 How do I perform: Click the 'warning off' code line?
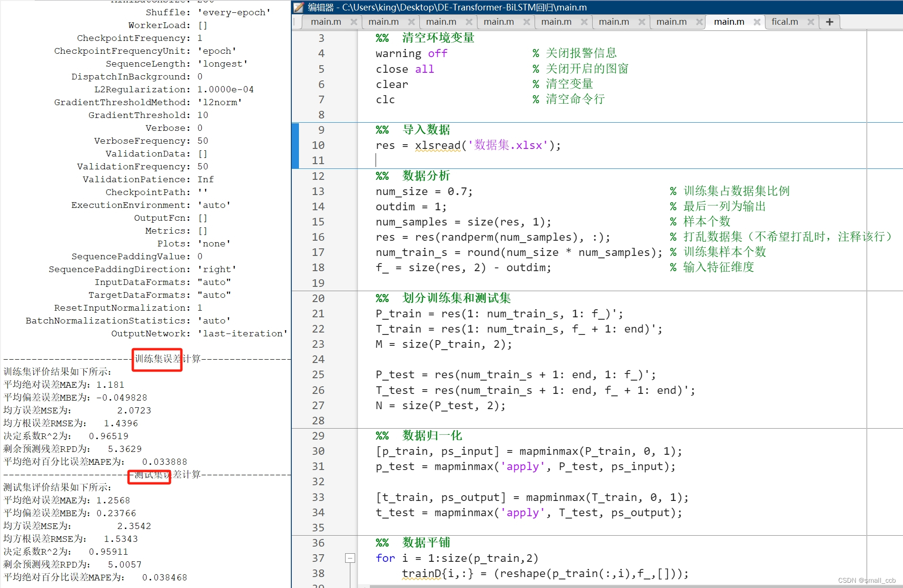[x=411, y=53]
